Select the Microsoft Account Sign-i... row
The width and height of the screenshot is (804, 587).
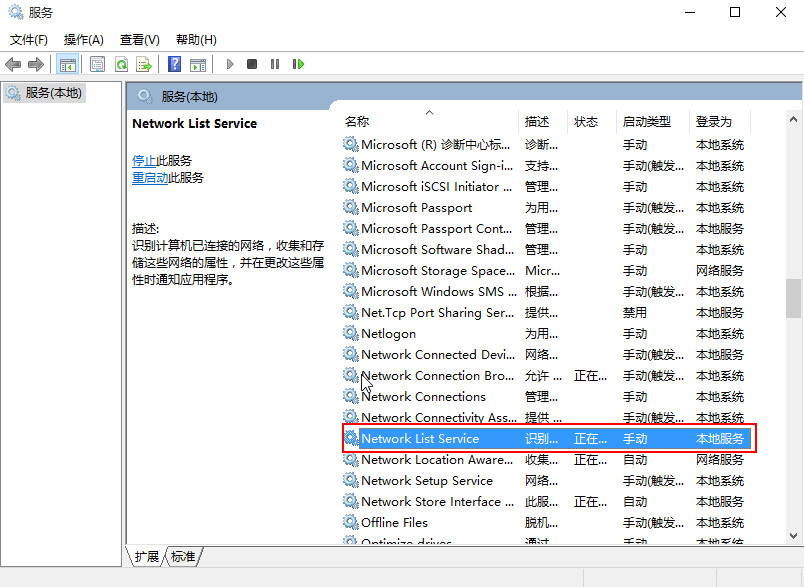point(547,165)
